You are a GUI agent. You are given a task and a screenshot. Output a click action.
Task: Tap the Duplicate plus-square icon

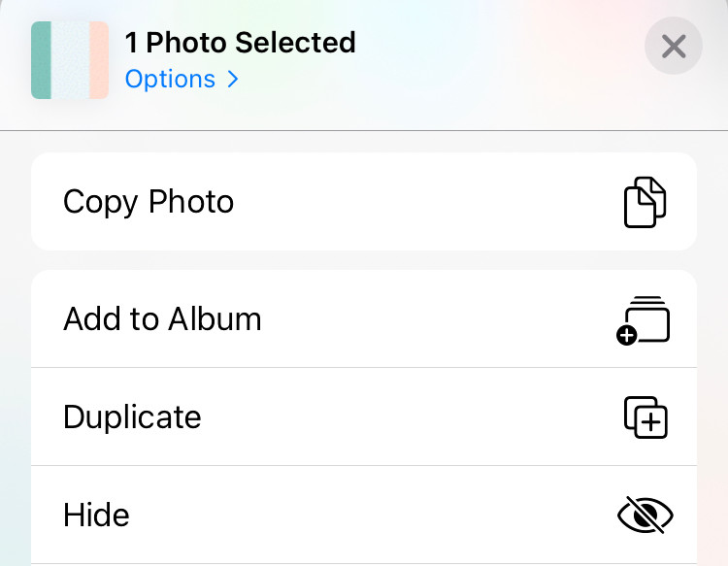pyautogui.click(x=645, y=416)
